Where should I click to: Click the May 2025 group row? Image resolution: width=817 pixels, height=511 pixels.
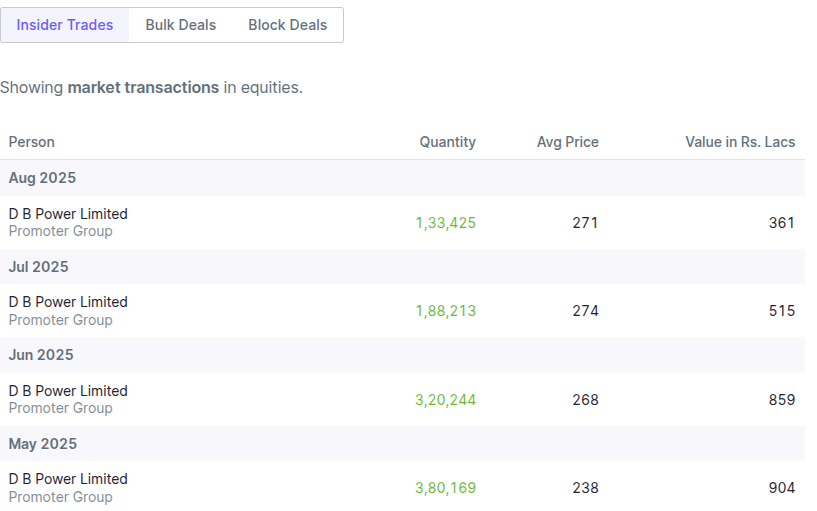point(402,444)
